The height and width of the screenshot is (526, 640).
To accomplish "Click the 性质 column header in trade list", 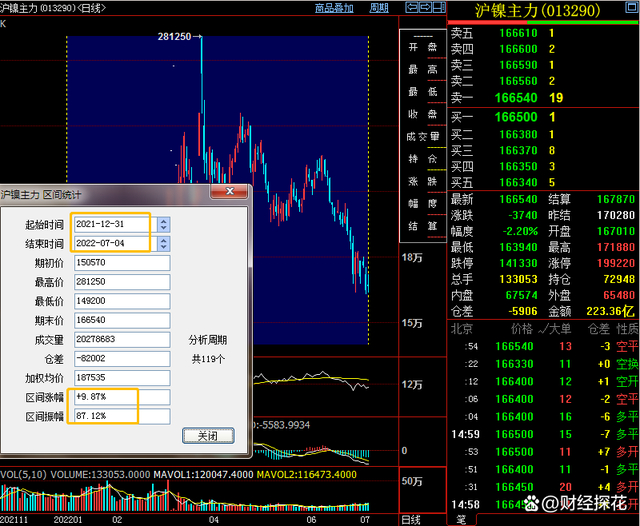I will 627,329.
